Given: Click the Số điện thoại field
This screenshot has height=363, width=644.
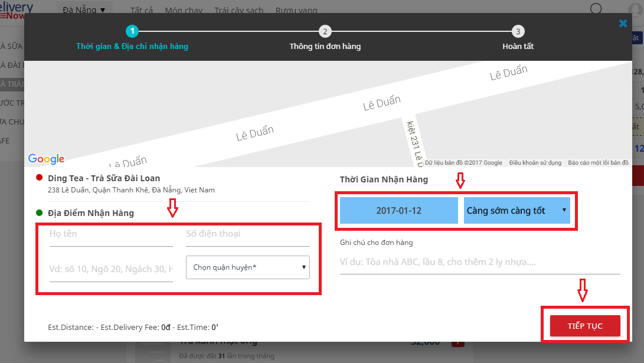Looking at the screenshot, I should 247,234.
